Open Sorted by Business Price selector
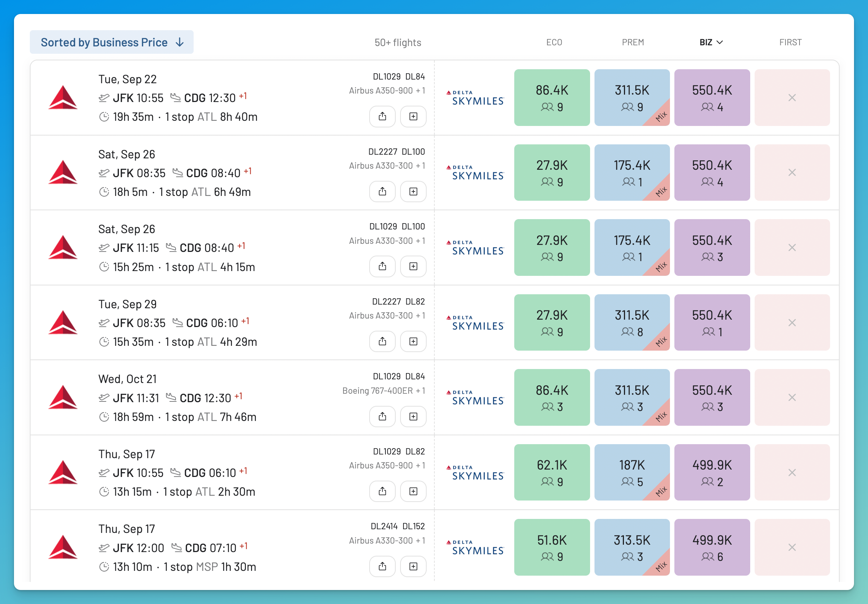868x604 pixels. coord(112,42)
